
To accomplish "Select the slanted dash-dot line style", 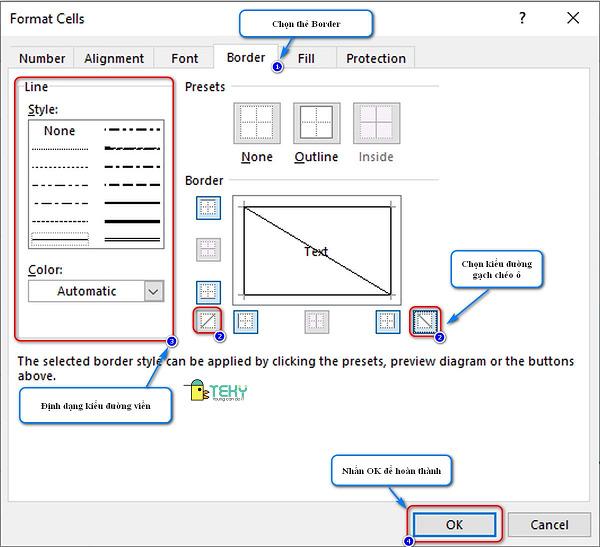I will coord(132,148).
